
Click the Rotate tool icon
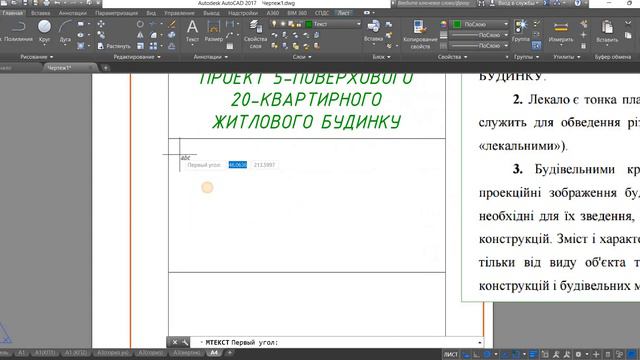pyautogui.click(x=140, y=24)
